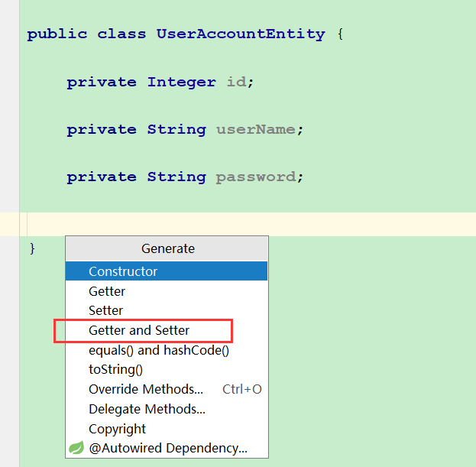Select Constructor in the Generate menu

click(167, 271)
